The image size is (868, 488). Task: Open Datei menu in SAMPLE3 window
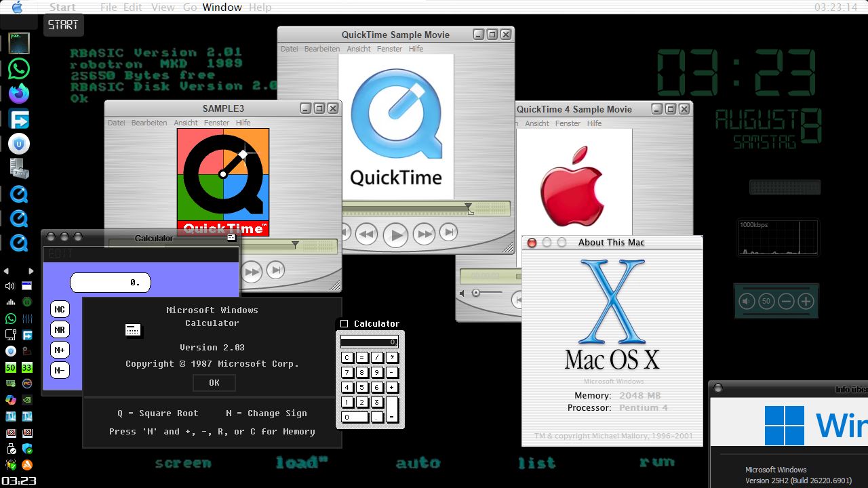[x=117, y=123]
